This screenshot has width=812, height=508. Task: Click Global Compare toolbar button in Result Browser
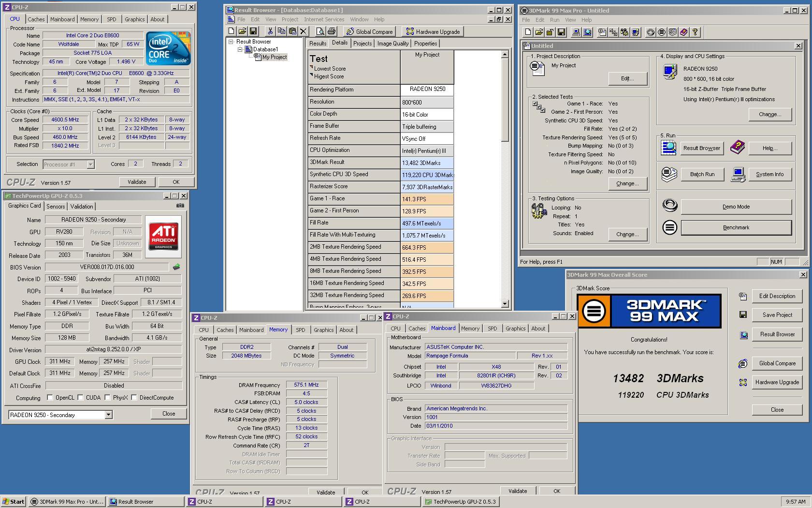coord(369,31)
